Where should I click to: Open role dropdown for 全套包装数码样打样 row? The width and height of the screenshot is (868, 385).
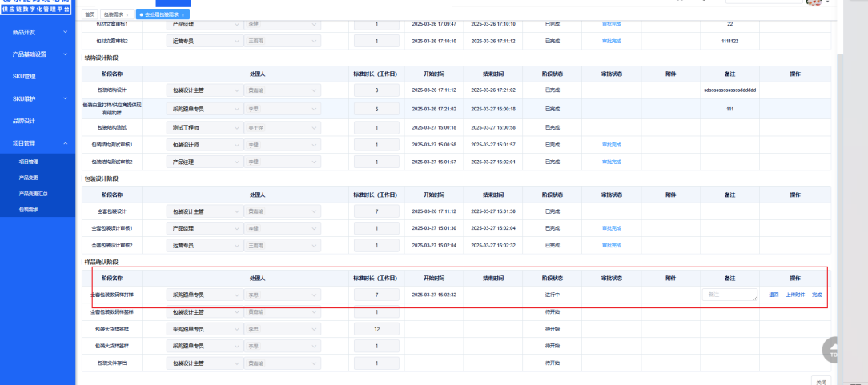[203, 295]
